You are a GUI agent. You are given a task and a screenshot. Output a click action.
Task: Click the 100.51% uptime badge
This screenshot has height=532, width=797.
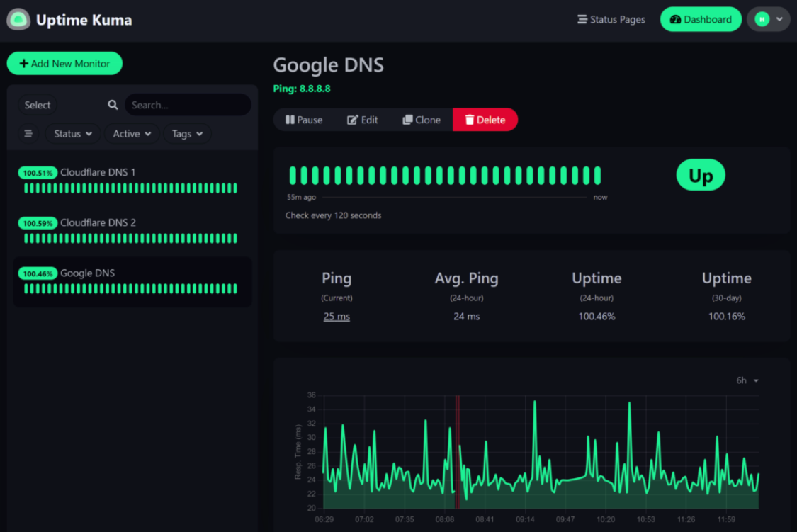pyautogui.click(x=38, y=173)
